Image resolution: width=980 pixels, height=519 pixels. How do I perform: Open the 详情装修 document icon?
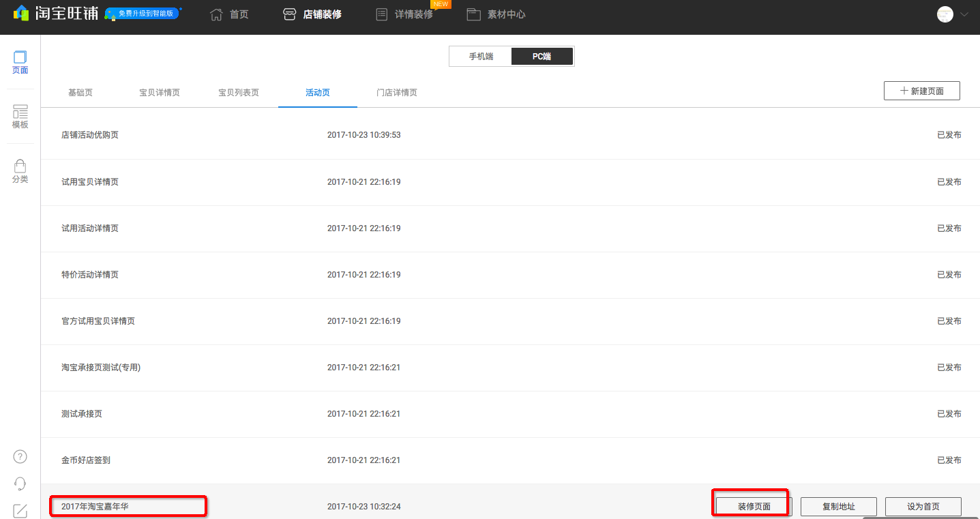click(382, 14)
